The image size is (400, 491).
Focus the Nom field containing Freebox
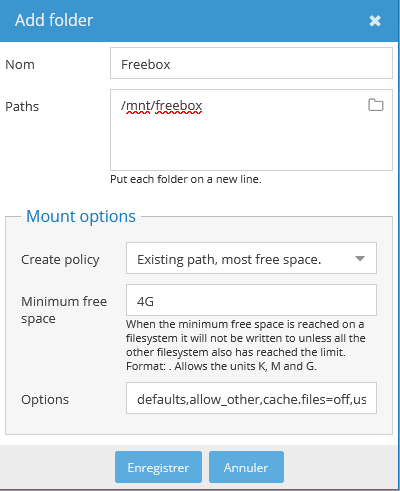click(251, 63)
